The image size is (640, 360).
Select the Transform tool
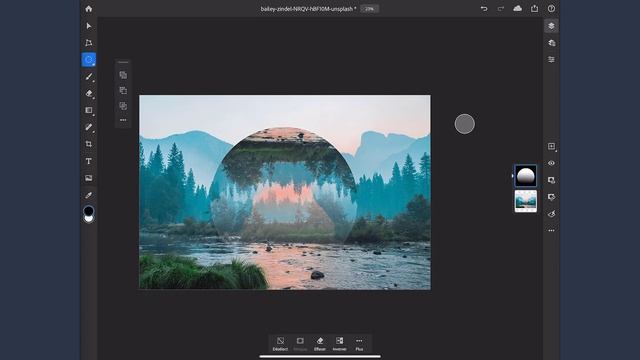89,43
